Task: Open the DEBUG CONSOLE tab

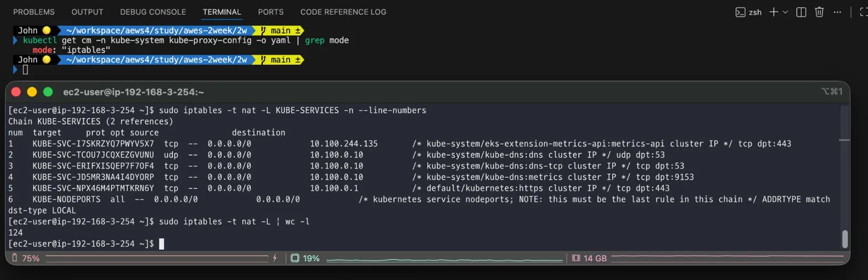Action: point(153,12)
